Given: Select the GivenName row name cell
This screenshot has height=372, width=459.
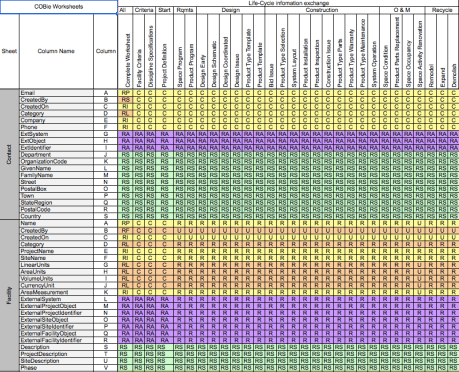Looking at the screenshot, I should pyautogui.click(x=56, y=168).
